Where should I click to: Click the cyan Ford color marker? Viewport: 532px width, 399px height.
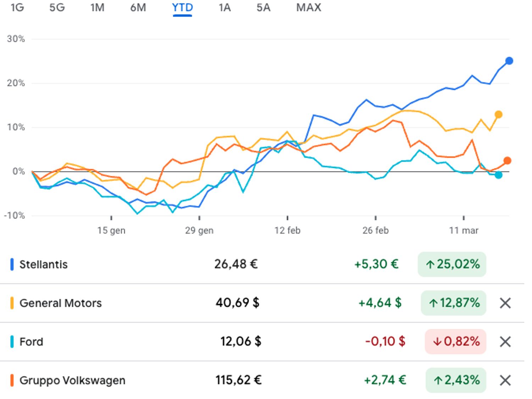(x=12, y=342)
